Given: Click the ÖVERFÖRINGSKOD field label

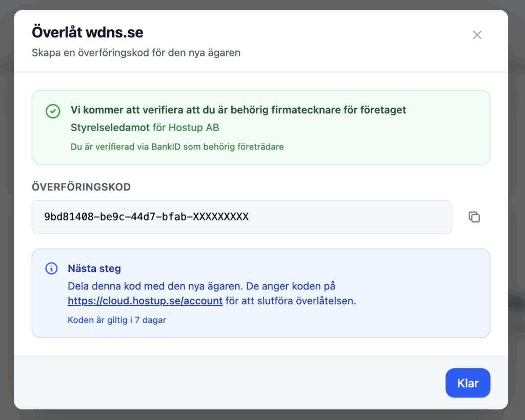Looking at the screenshot, I should 81,187.
